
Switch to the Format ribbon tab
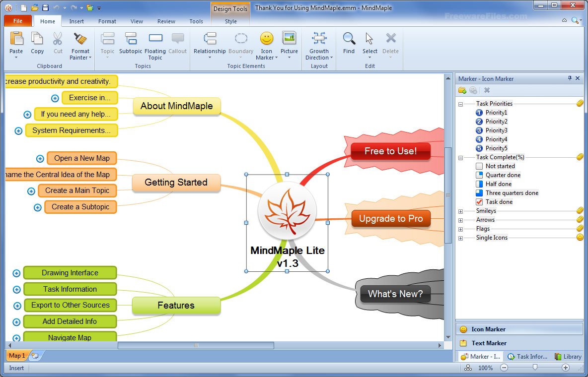tap(107, 21)
